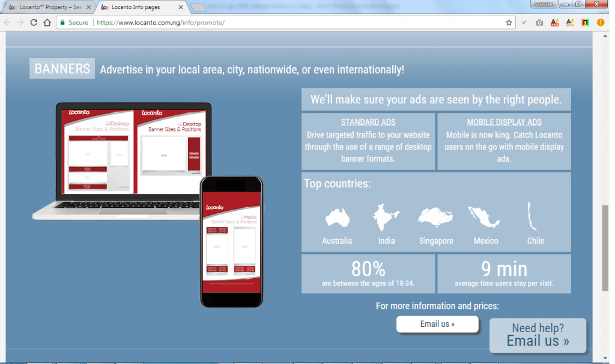View secure site padlock information
The image size is (615, 364).
point(62,22)
